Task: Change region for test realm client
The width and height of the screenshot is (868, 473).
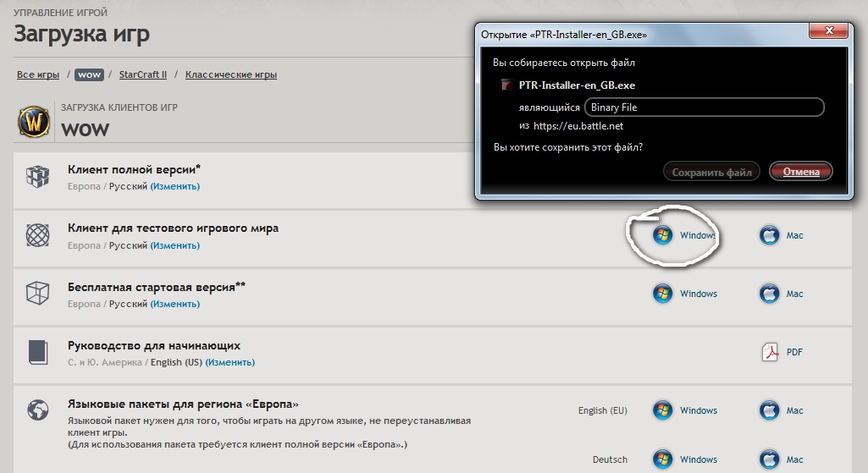Action: [175, 245]
